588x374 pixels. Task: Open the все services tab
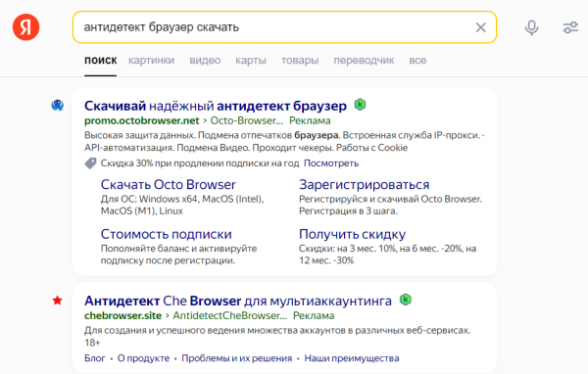point(417,61)
